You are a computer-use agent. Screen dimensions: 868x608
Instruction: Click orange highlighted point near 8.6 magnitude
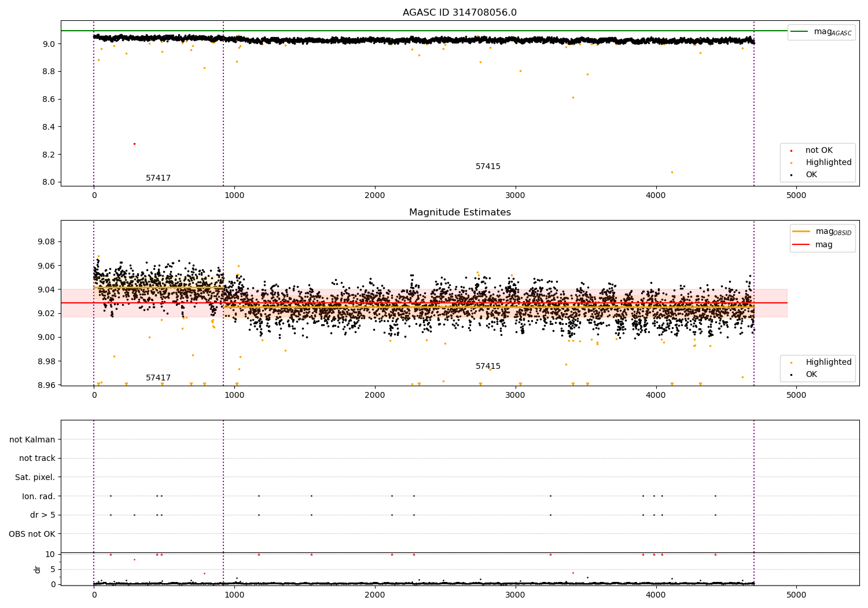[x=573, y=97]
